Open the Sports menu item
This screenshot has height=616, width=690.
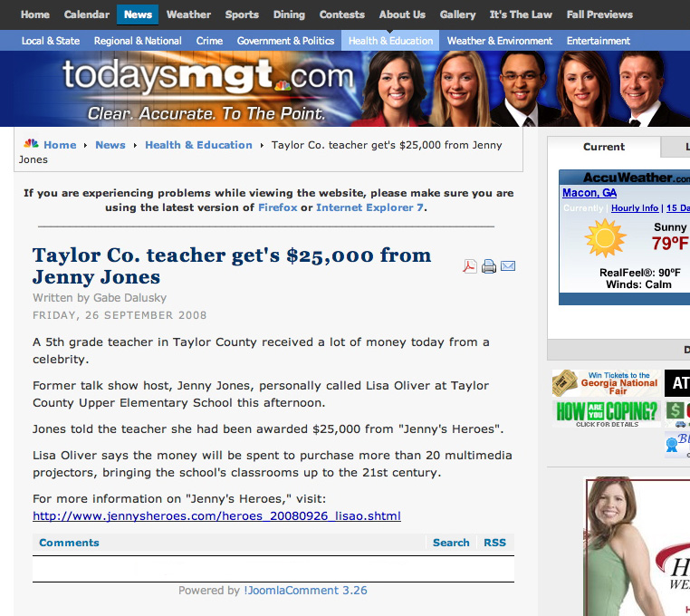click(x=242, y=14)
